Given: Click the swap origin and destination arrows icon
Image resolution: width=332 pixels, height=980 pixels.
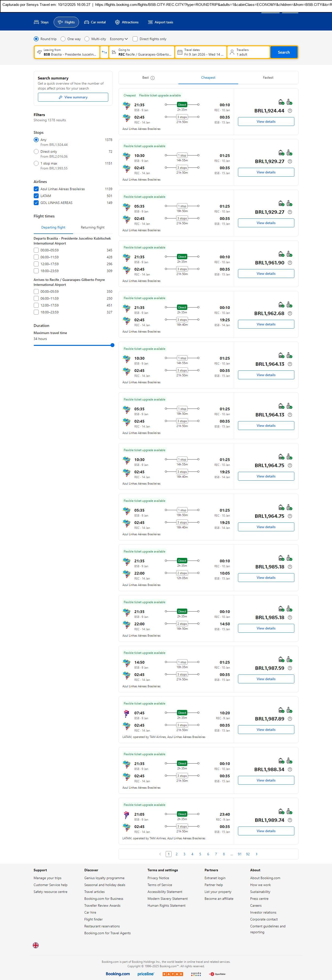Looking at the screenshot, I should click(104, 52).
